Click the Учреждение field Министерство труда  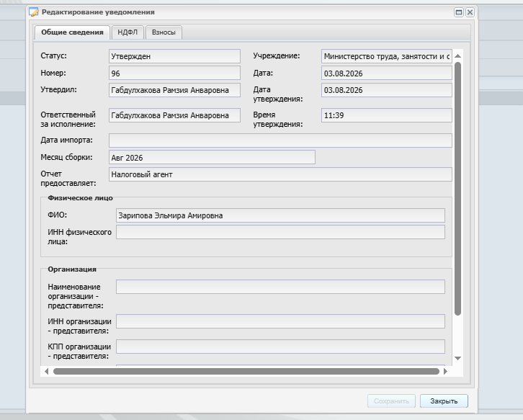pos(387,56)
